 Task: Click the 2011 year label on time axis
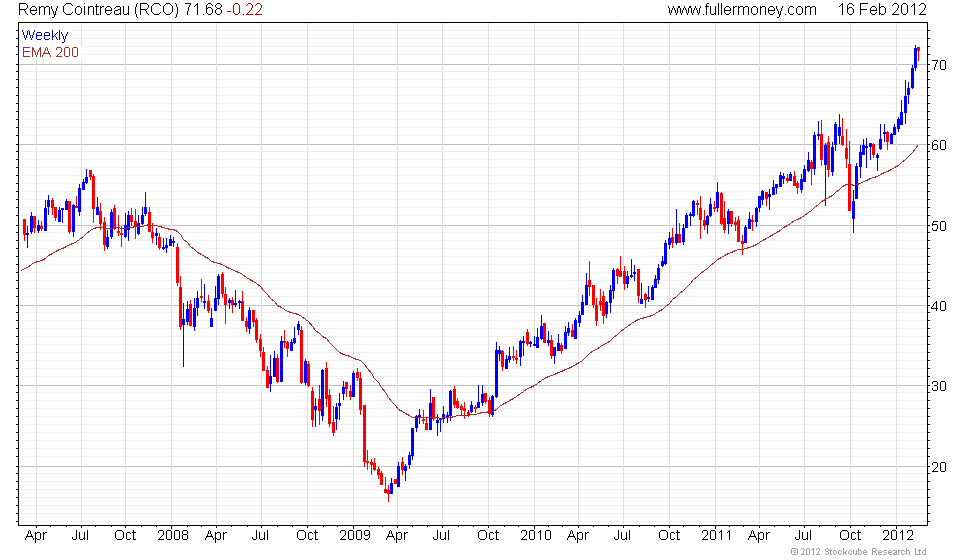pos(716,536)
